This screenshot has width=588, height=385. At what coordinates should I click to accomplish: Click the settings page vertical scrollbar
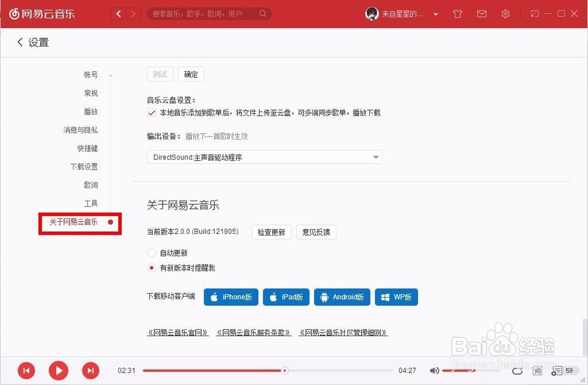584,337
